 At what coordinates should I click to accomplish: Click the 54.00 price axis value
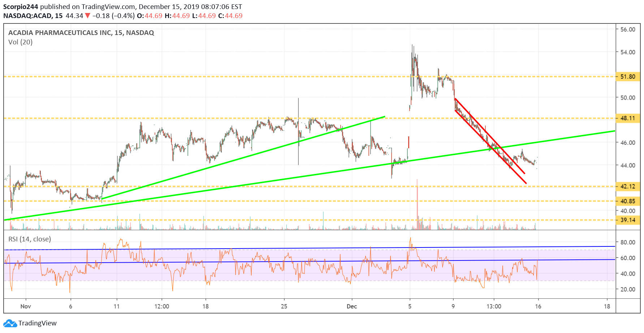(x=628, y=52)
